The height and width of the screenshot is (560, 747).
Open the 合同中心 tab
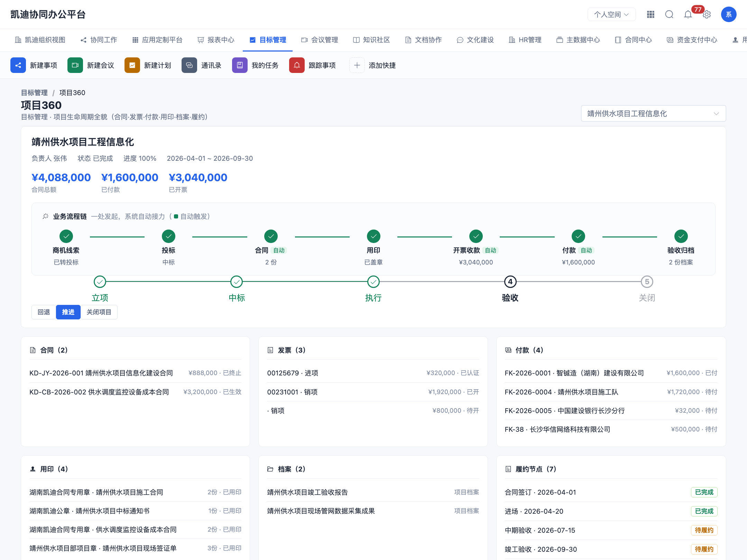point(634,40)
